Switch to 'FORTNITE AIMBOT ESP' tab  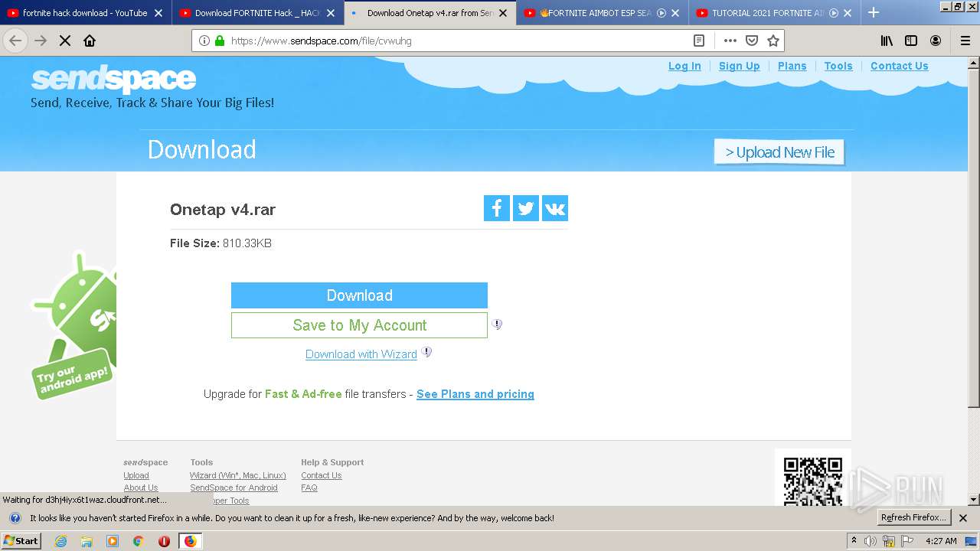(x=602, y=13)
